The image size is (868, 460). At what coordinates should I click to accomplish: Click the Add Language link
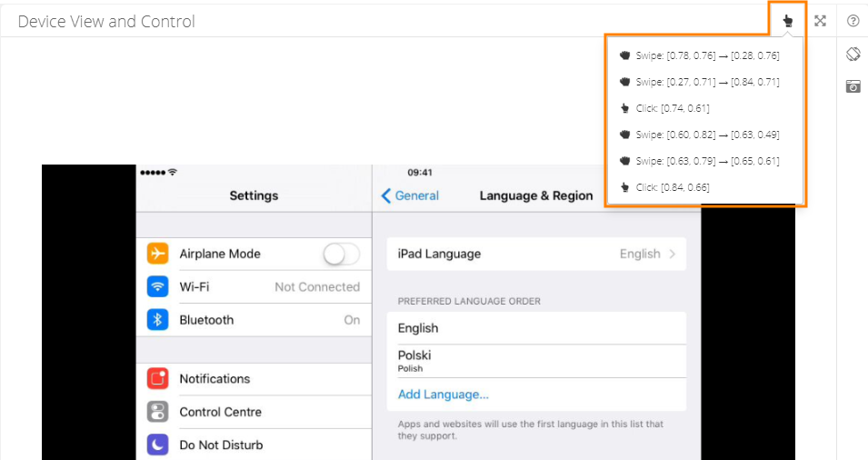[444, 395]
